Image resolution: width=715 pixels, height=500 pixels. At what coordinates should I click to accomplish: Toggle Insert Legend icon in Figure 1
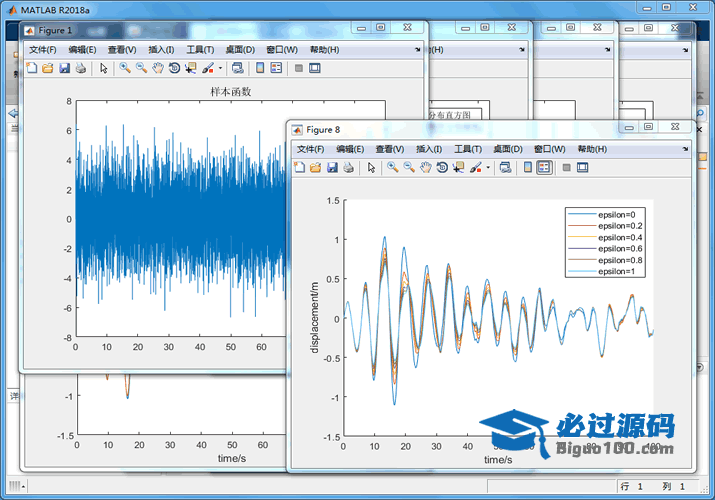pyautogui.click(x=276, y=68)
